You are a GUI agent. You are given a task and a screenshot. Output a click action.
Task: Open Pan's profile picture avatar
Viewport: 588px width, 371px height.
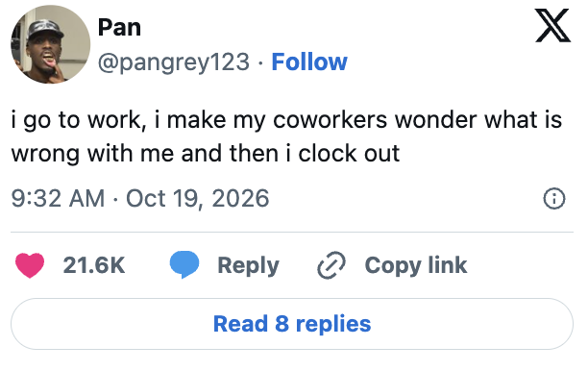coord(50,44)
